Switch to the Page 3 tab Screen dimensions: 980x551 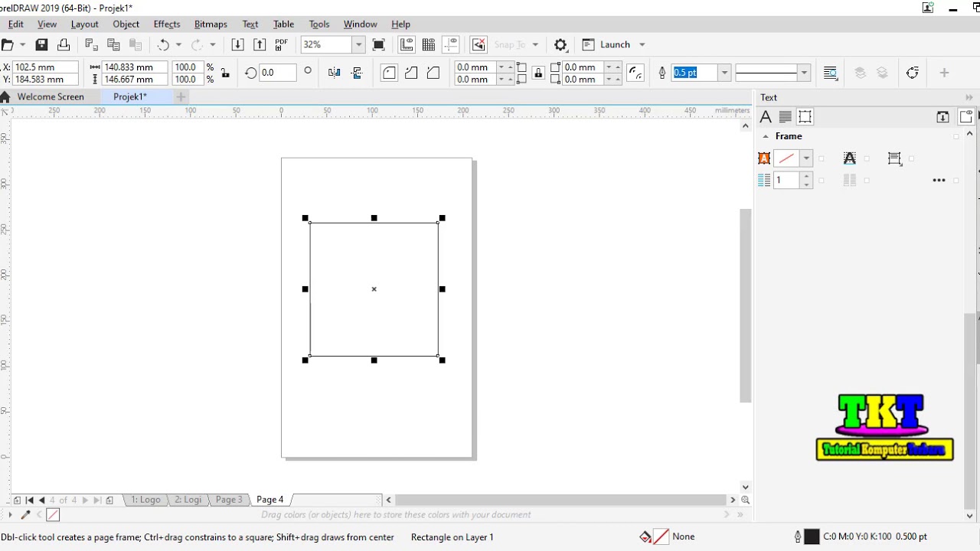(228, 500)
